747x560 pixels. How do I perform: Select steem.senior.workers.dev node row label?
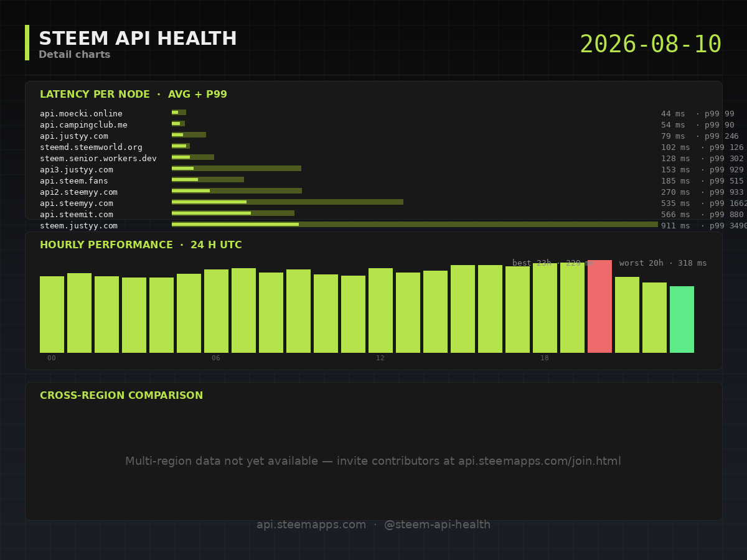point(98,159)
